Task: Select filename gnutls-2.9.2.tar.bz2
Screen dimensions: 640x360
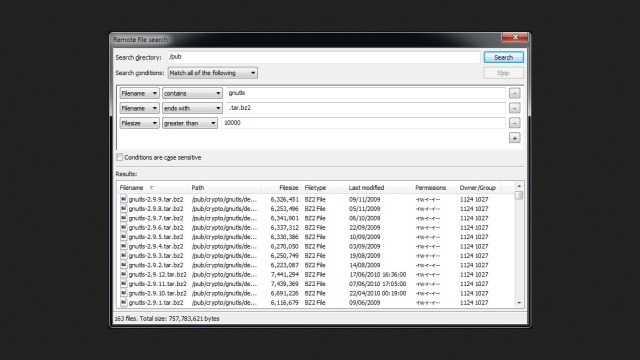Action: pyautogui.click(x=156, y=265)
